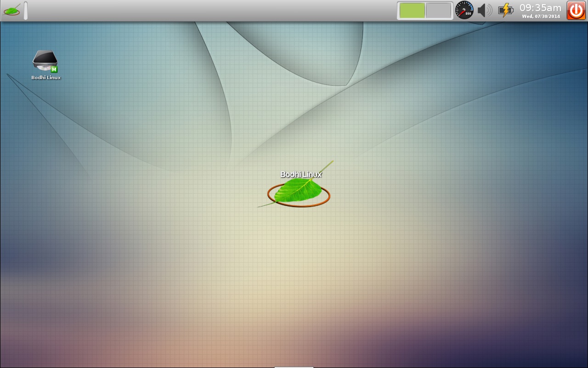The height and width of the screenshot is (368, 588).
Task: Click the CPU frequency speedometer gadget
Action: coord(464,10)
